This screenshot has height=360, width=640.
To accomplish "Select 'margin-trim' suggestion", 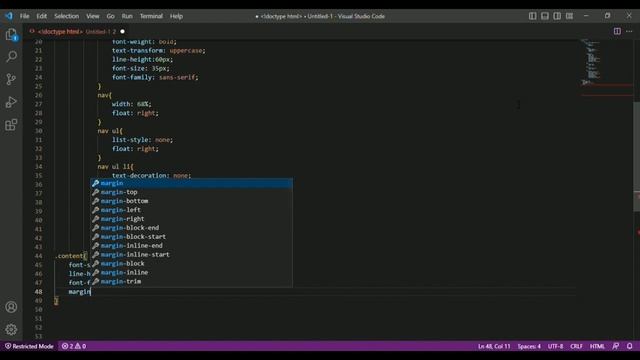I will click(x=191, y=282).
